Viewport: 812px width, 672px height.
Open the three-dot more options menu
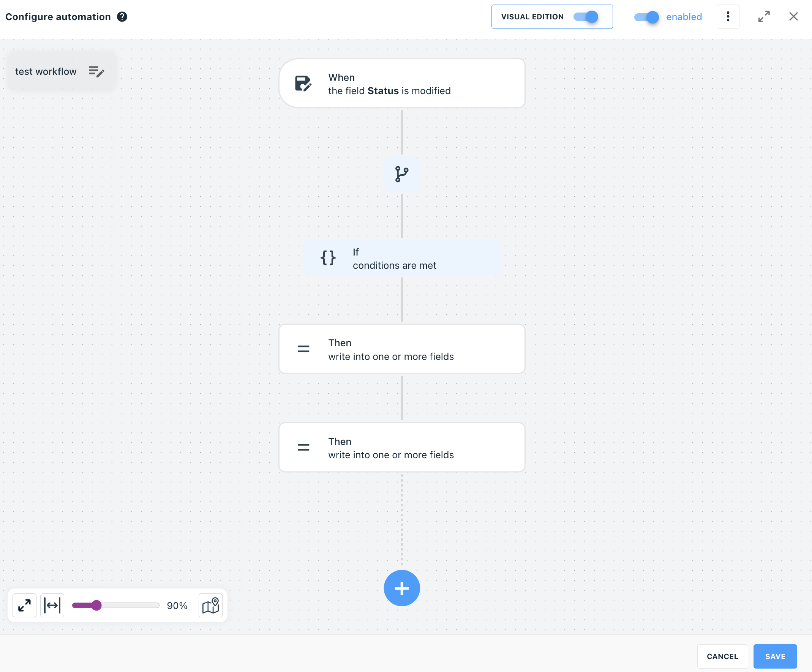[728, 17]
